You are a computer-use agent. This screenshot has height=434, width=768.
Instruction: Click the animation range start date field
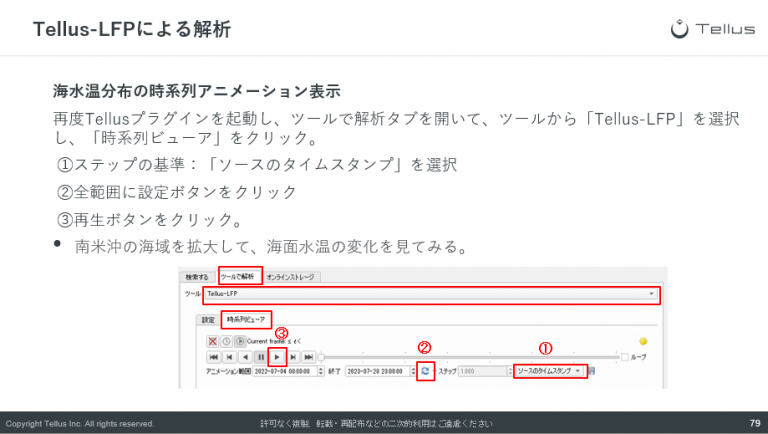click(285, 371)
